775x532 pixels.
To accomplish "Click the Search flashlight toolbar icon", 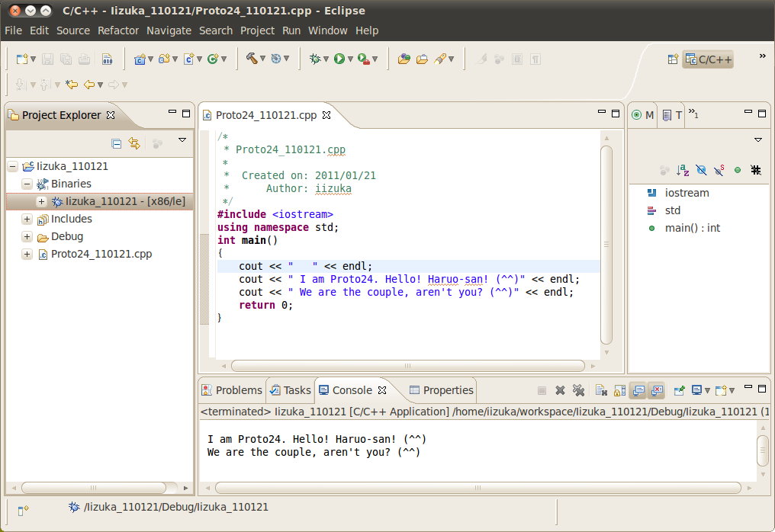I will 440,59.
